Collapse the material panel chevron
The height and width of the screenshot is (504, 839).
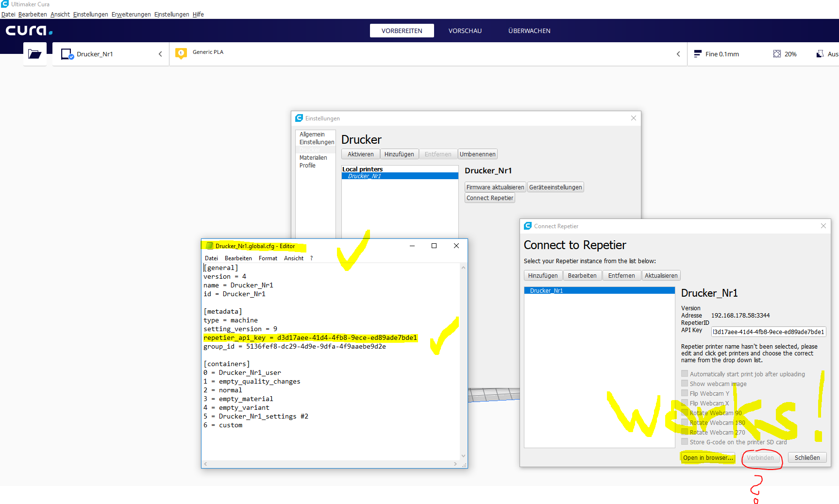(678, 54)
